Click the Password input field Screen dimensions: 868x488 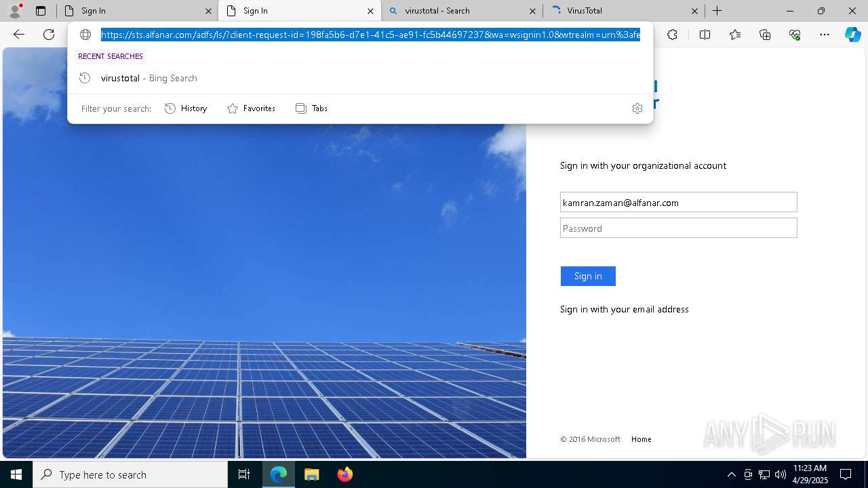pyautogui.click(x=678, y=228)
